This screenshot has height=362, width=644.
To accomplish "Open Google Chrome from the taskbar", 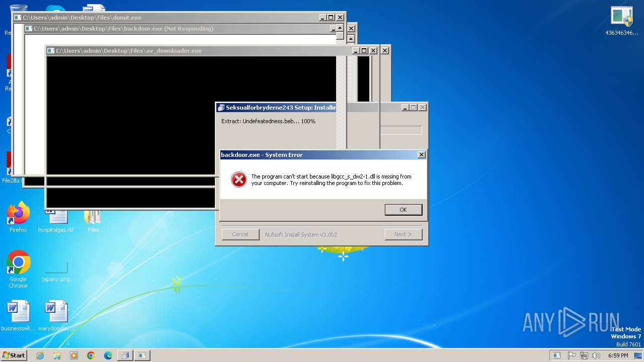I will coord(91,355).
